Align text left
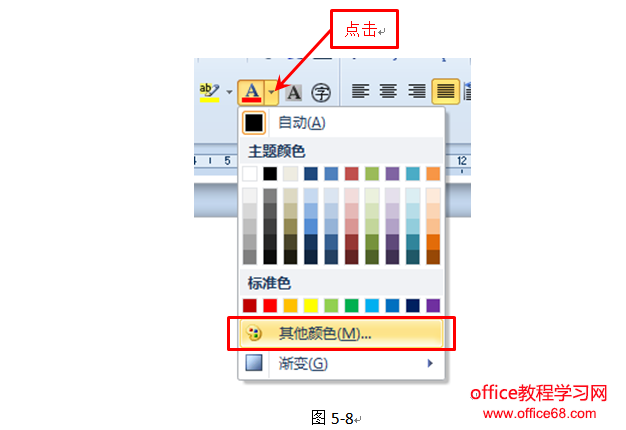626x430 pixels. (x=361, y=91)
